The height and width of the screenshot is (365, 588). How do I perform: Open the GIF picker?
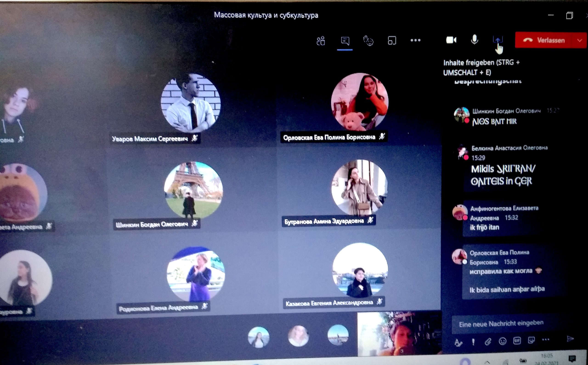[517, 341]
